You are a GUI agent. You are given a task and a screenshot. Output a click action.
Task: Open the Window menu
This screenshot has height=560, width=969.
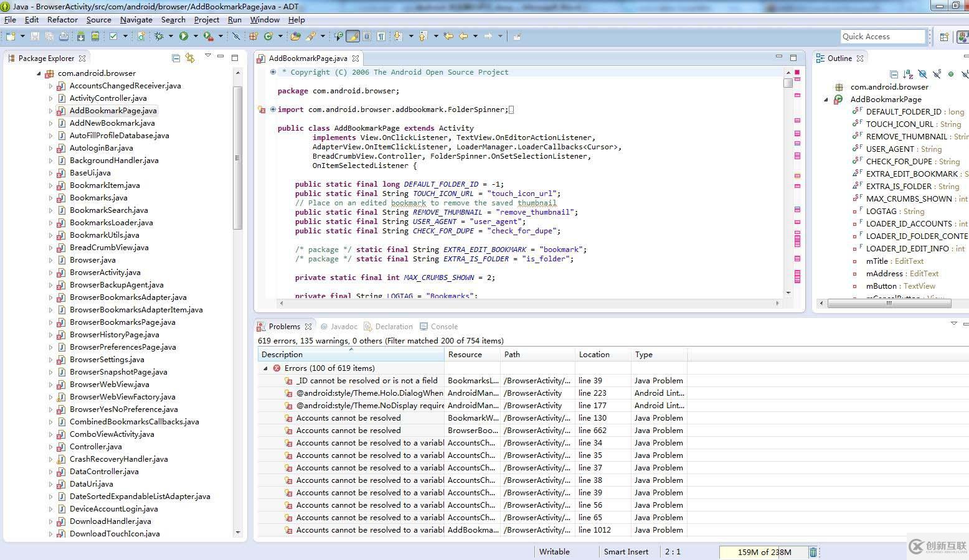pyautogui.click(x=265, y=20)
